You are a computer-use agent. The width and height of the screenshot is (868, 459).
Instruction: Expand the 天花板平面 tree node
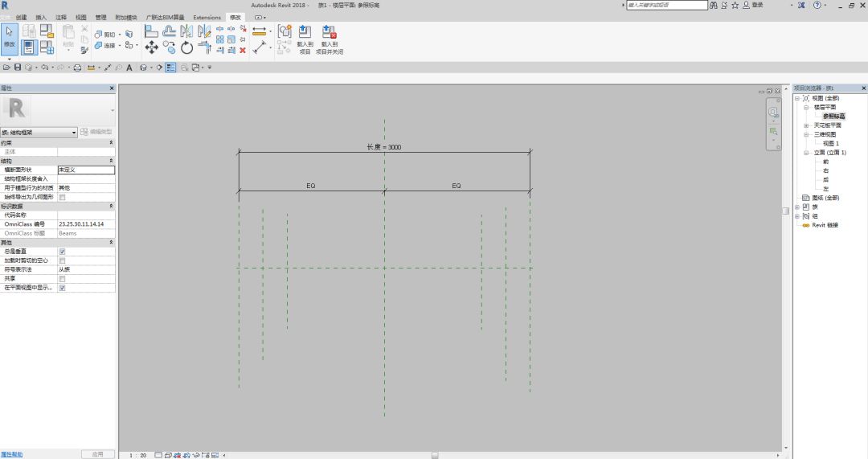(806, 125)
